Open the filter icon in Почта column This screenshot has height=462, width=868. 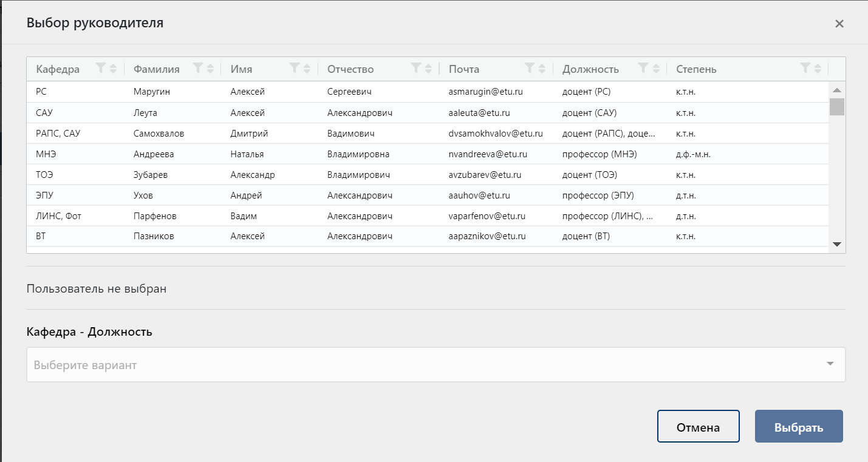coord(530,68)
